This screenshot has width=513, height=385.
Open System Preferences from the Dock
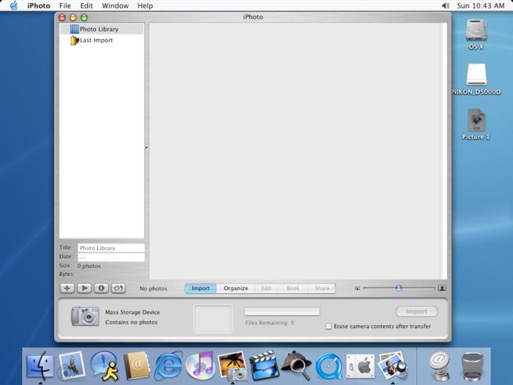pos(360,366)
